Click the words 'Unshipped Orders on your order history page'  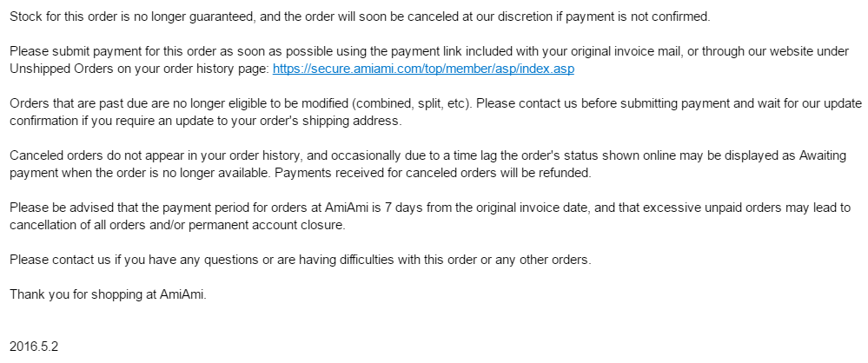(139, 68)
